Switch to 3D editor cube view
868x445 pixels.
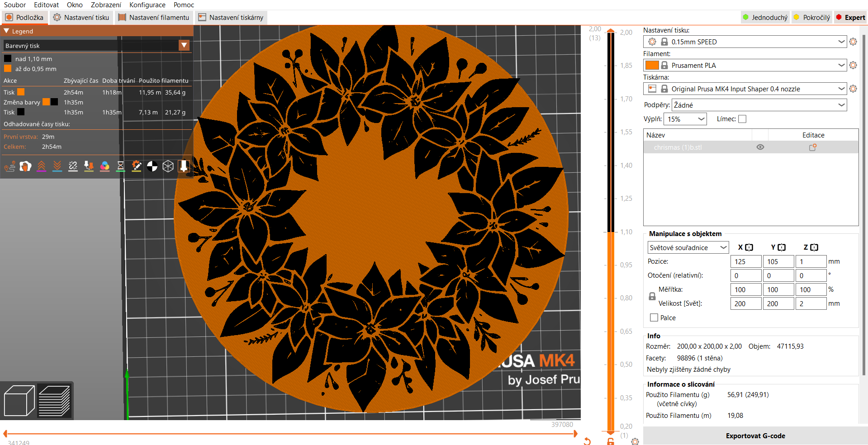[19, 401]
